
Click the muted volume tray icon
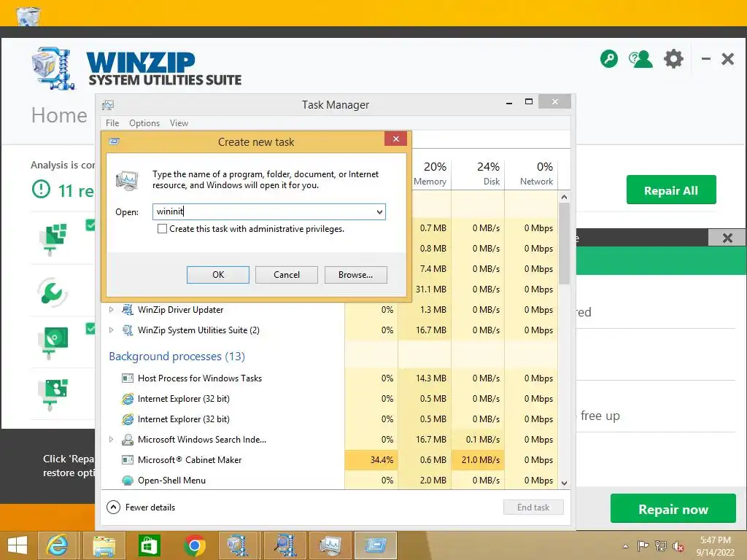[x=678, y=545]
